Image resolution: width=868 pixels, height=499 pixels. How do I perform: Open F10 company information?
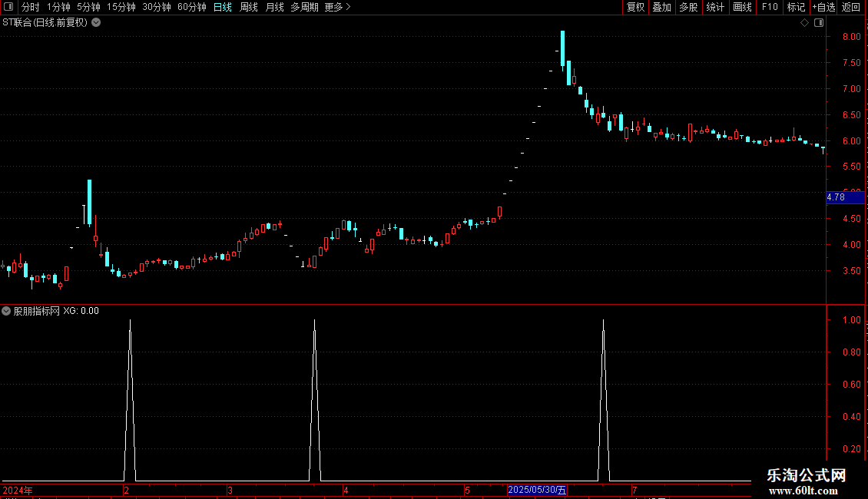click(x=770, y=7)
